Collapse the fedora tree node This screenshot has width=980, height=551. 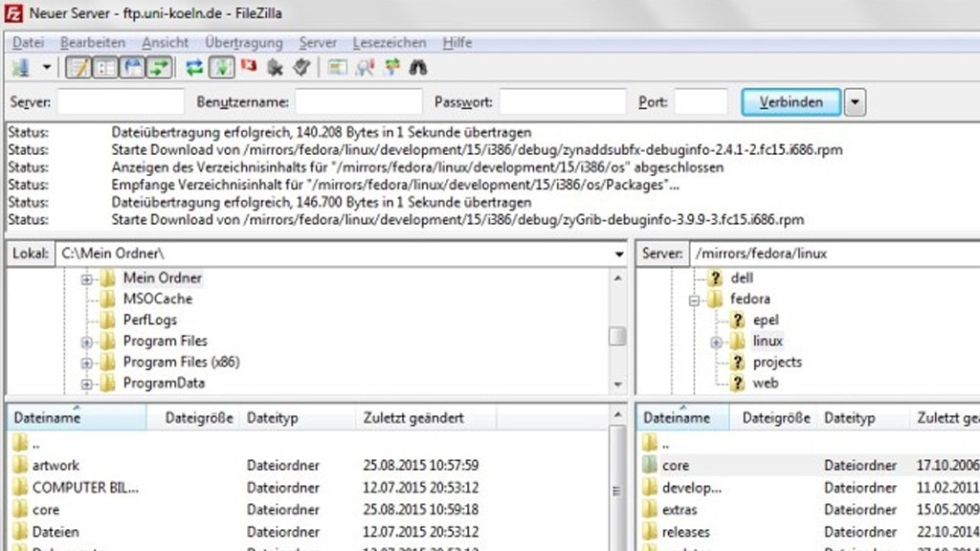(694, 299)
